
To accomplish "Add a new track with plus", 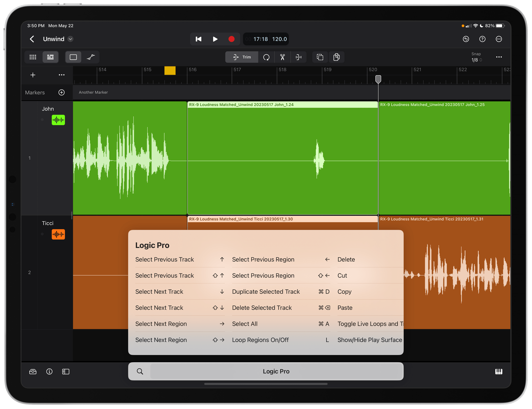I will 33,75.
